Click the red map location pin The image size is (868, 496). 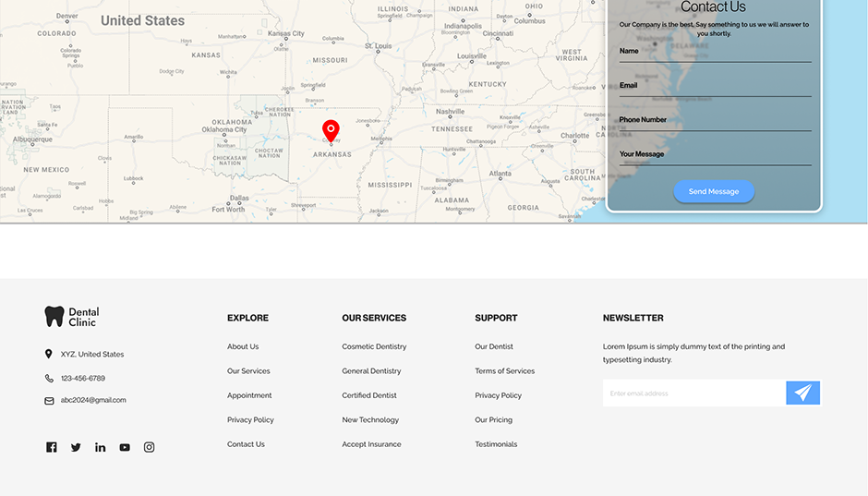[331, 130]
